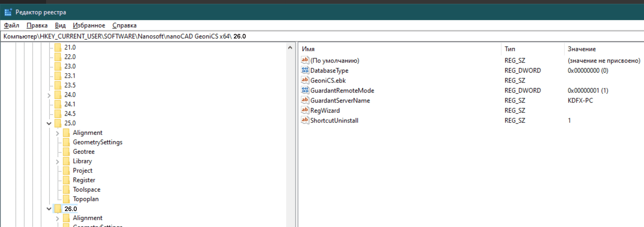Image resolution: width=644 pixels, height=227 pixels.
Task: Open the Справка menu
Action: pos(124,25)
